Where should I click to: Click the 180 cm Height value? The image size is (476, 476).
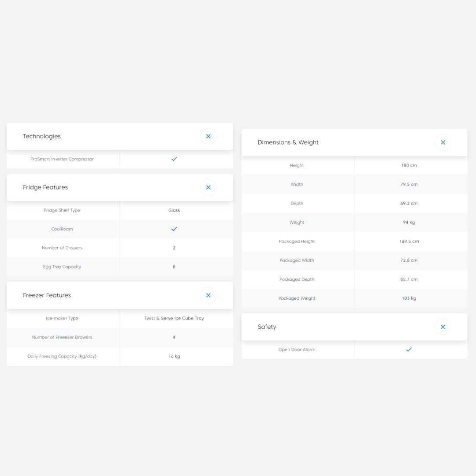click(409, 165)
